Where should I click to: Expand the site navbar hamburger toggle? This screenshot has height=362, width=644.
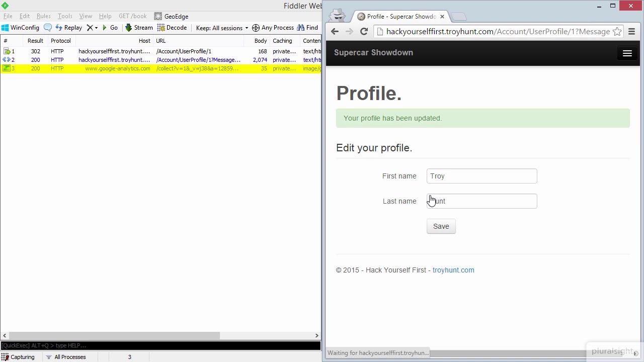click(627, 53)
